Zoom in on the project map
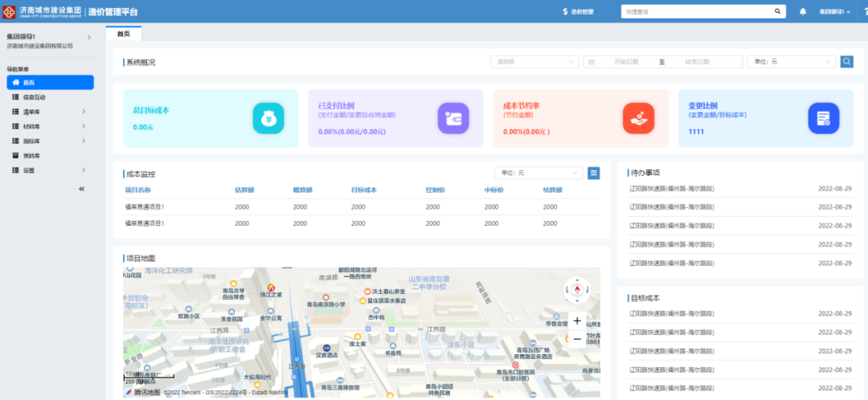The image size is (868, 400). pyautogui.click(x=576, y=320)
